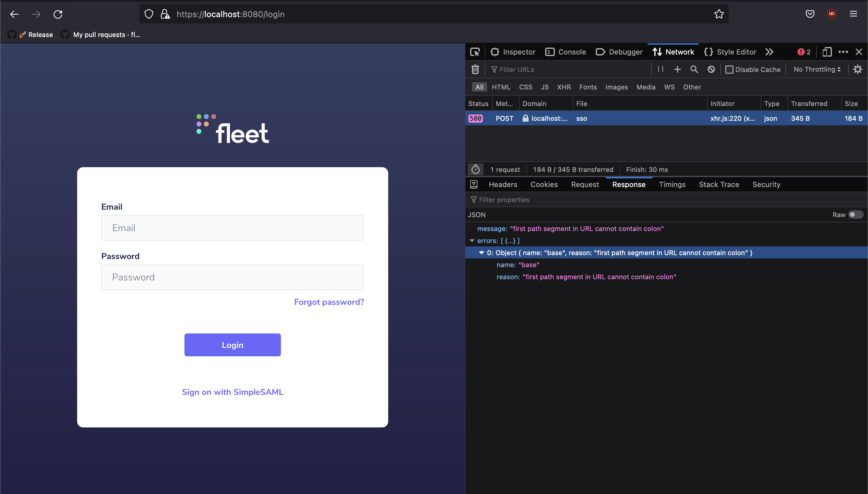This screenshot has width=868, height=494.
Task: Click the Login button
Action: click(232, 345)
